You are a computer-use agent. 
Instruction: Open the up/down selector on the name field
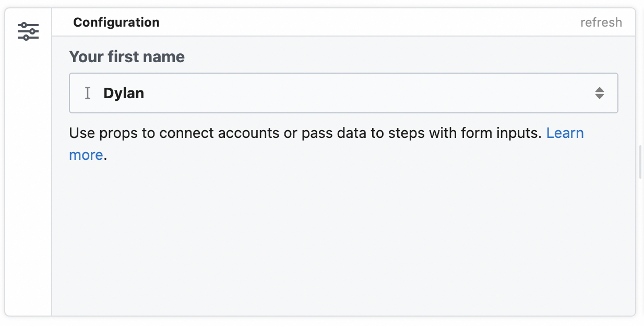tap(600, 93)
